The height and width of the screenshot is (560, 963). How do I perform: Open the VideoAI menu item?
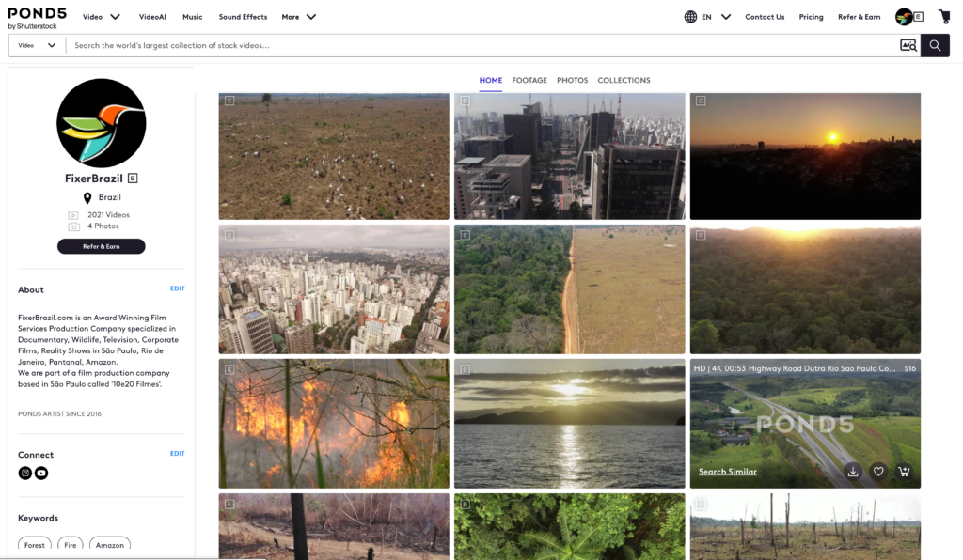(x=152, y=17)
